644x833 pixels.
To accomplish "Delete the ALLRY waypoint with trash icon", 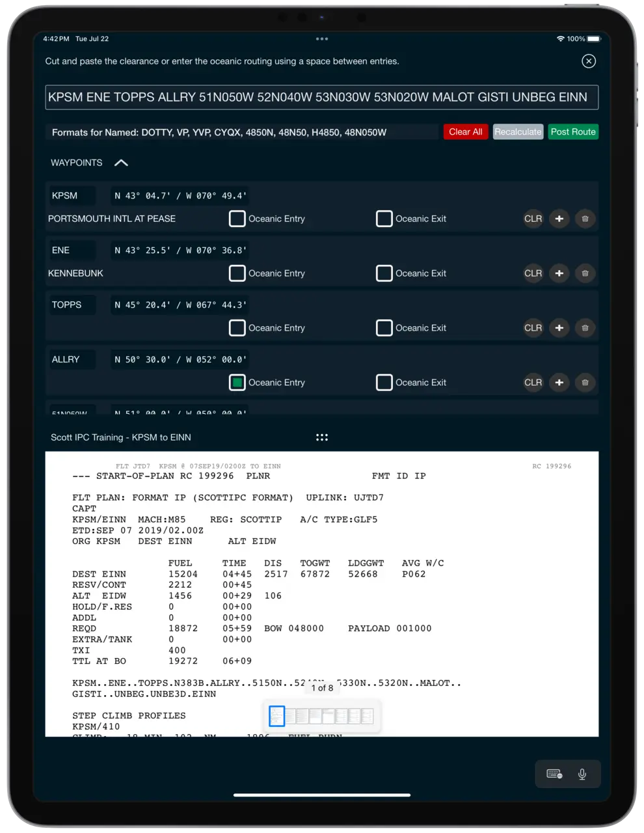I will [585, 383].
